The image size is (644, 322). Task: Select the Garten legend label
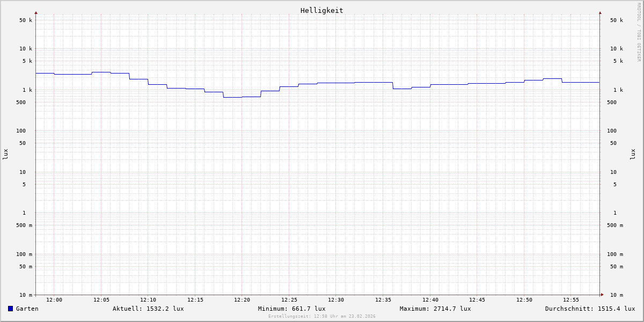(27, 309)
